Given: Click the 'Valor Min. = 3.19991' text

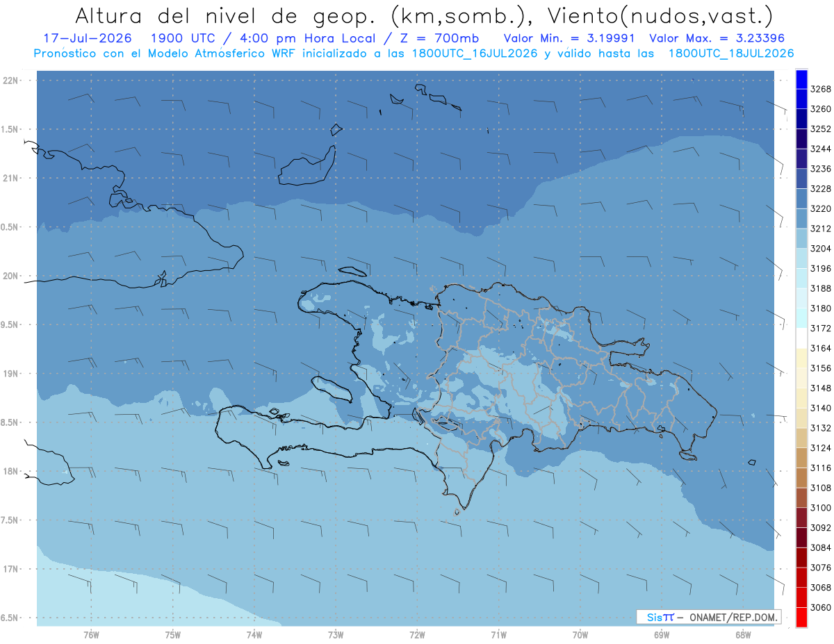Looking at the screenshot, I should (x=569, y=38).
